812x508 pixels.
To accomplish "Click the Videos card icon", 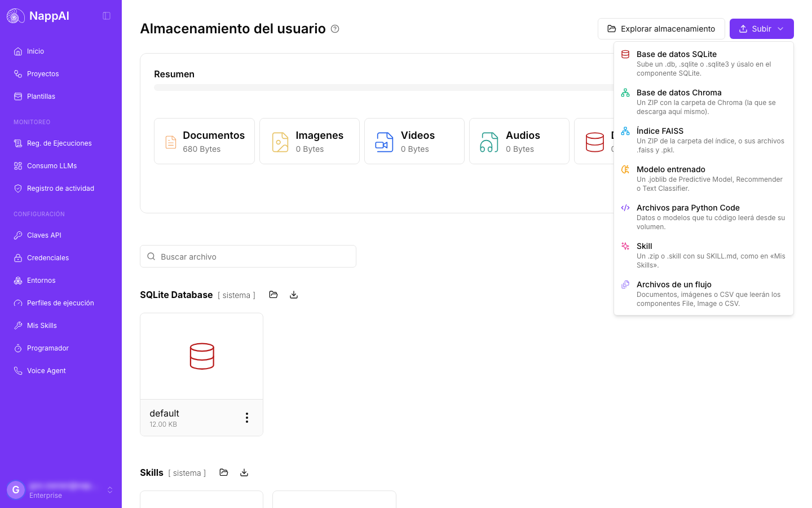I will click(385, 142).
